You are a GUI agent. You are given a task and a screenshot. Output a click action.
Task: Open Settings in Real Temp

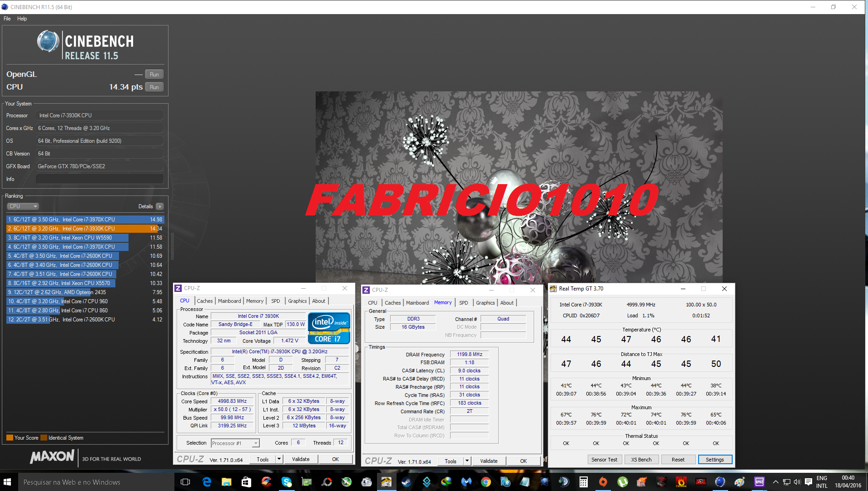715,460
